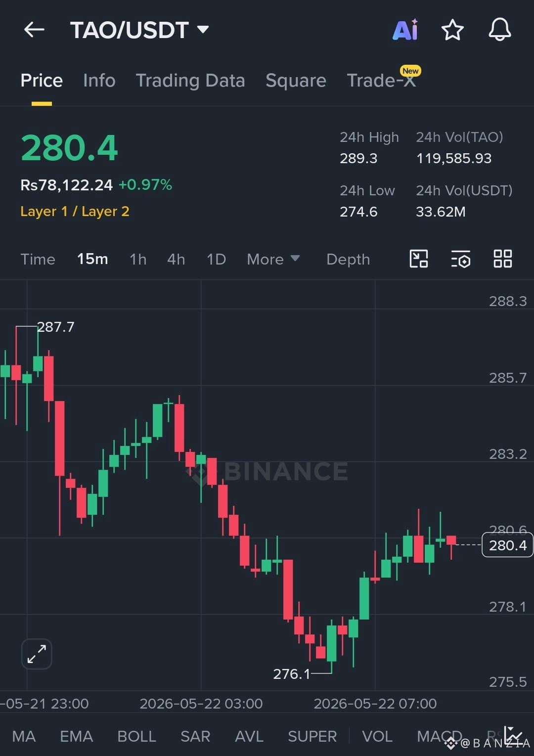Go back using the arrow icon
The image size is (534, 756).
[34, 30]
